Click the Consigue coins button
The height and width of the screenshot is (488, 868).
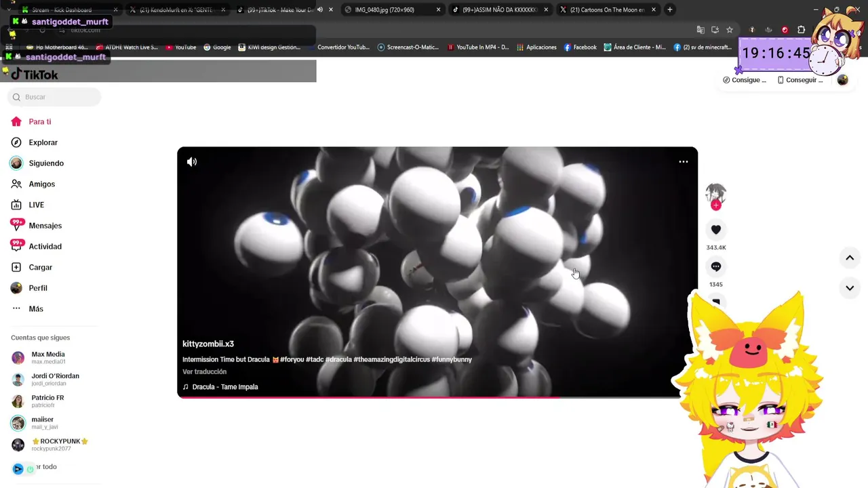pos(745,80)
